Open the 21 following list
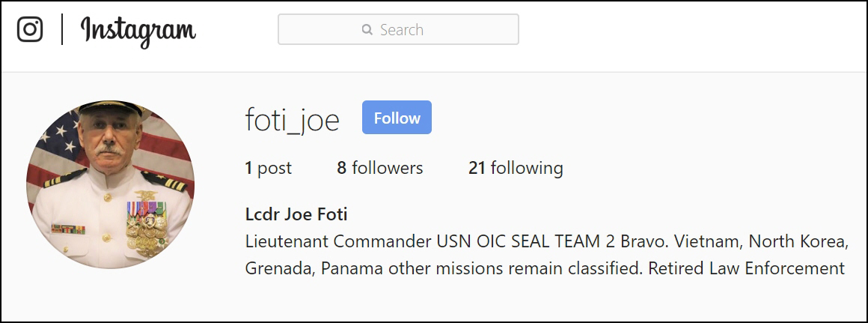Image resolution: width=868 pixels, height=323 pixels. tap(516, 168)
